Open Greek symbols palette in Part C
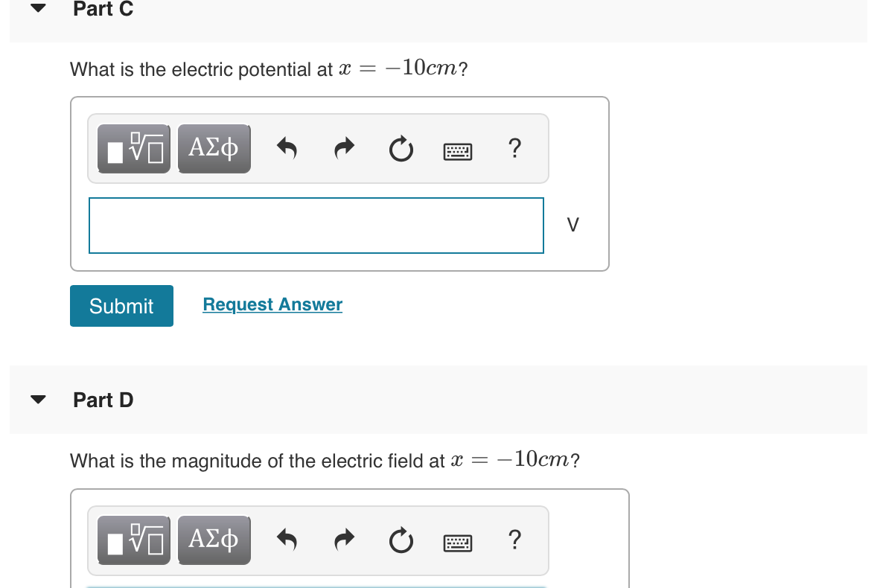 pos(214,149)
